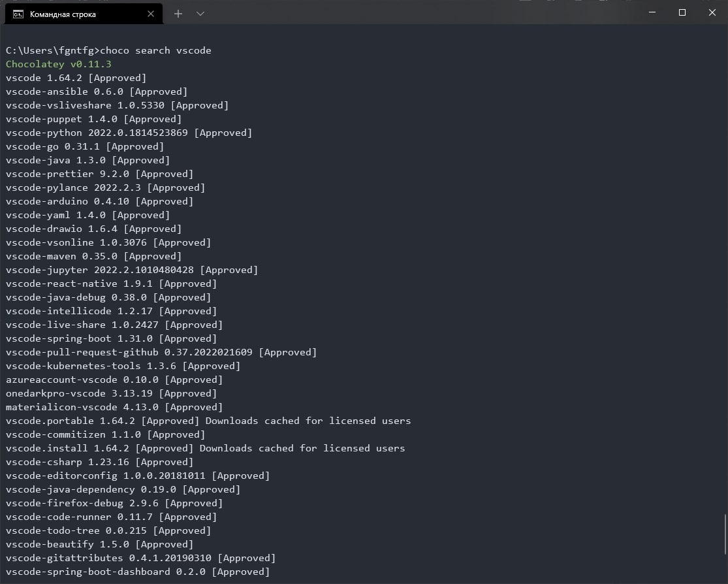728x584 pixels.
Task: Click the 'azureaccount-vscode 0.10.0' line
Action: 114,380
